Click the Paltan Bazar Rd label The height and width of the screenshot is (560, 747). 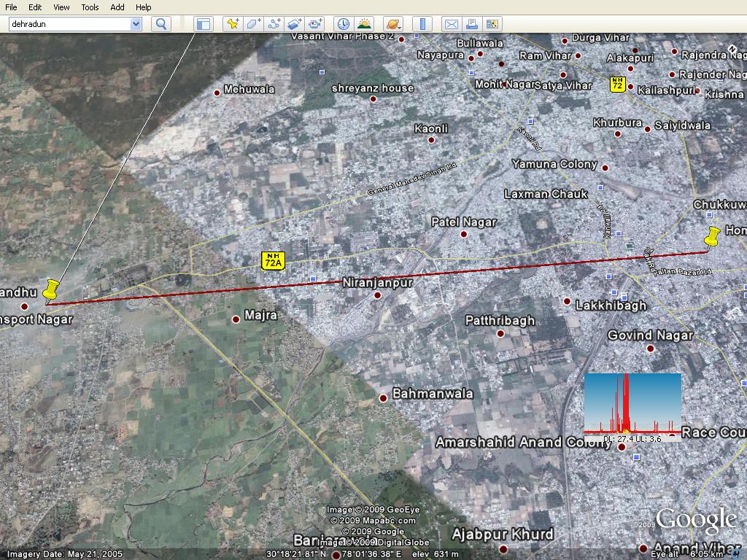[x=682, y=272]
